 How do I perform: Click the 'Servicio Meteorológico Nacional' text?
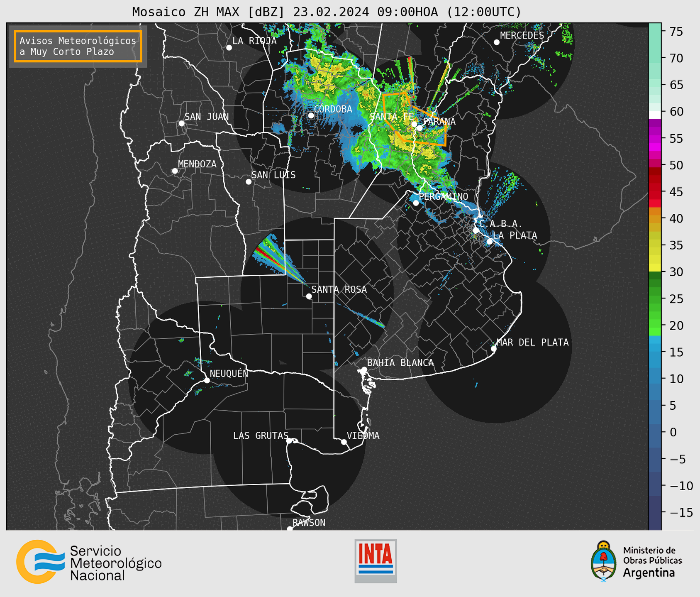coord(115,563)
